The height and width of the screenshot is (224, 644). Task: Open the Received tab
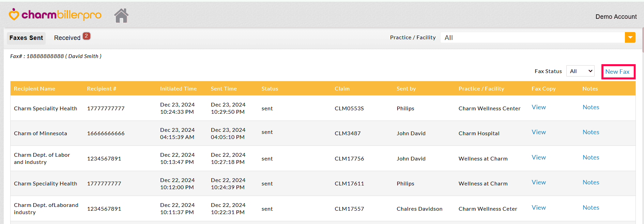click(67, 38)
